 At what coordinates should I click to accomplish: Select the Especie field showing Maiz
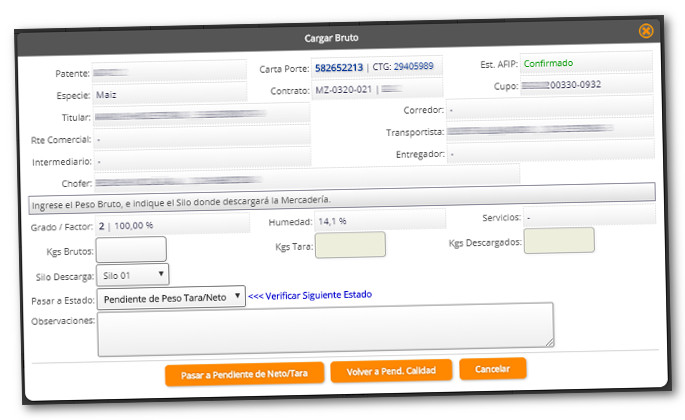(x=168, y=96)
